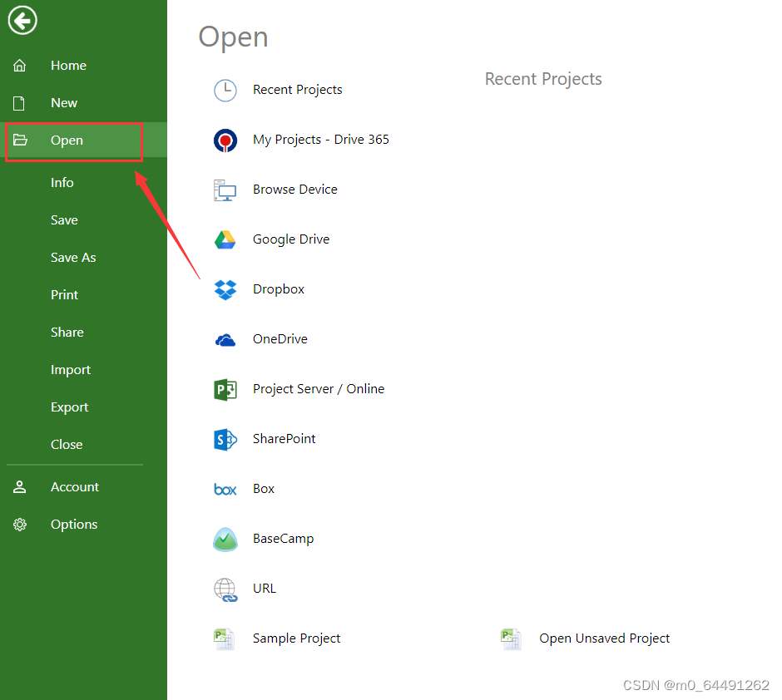782x700 pixels.
Task: Click the Google Drive triangle icon
Action: coord(225,239)
